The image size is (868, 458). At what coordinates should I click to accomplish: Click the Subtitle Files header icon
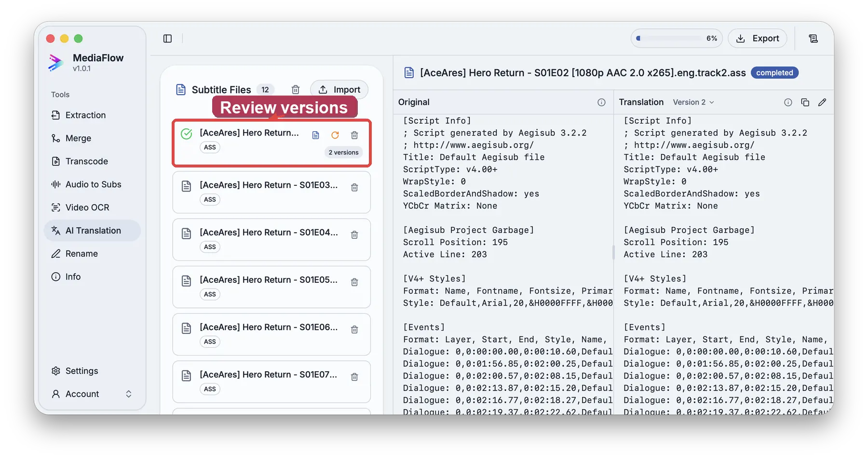point(181,90)
